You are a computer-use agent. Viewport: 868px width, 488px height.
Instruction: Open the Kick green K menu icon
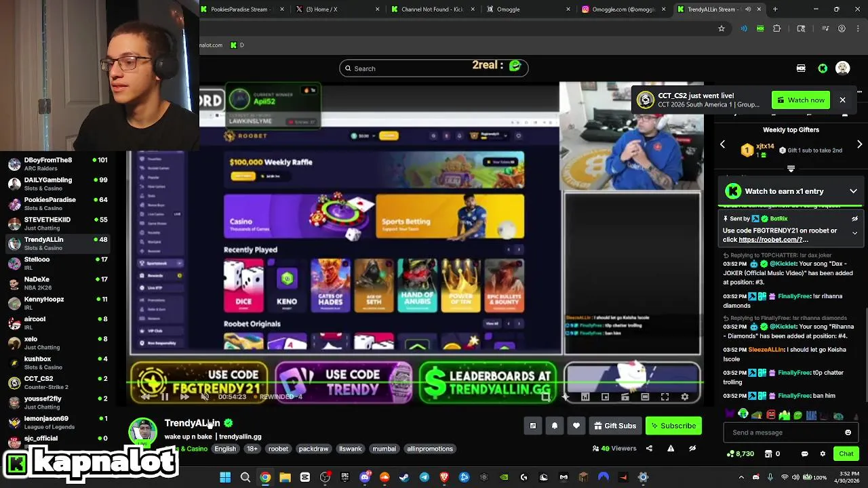(823, 68)
